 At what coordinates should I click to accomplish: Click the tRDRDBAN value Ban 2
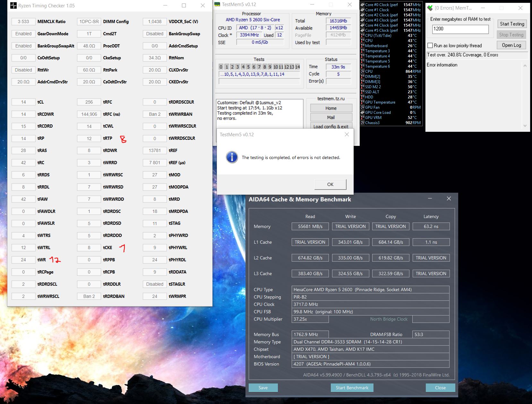pos(89,296)
